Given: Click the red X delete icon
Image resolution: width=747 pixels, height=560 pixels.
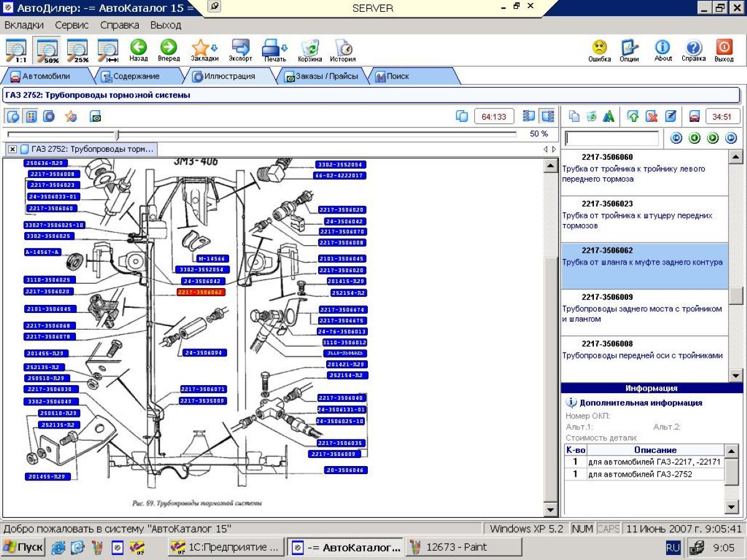Looking at the screenshot, I should click(652, 116).
